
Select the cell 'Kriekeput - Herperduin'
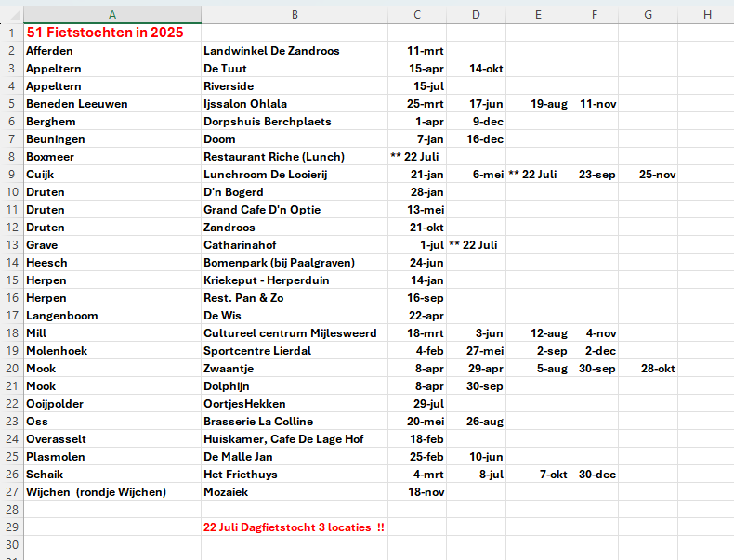pyautogui.click(x=295, y=280)
